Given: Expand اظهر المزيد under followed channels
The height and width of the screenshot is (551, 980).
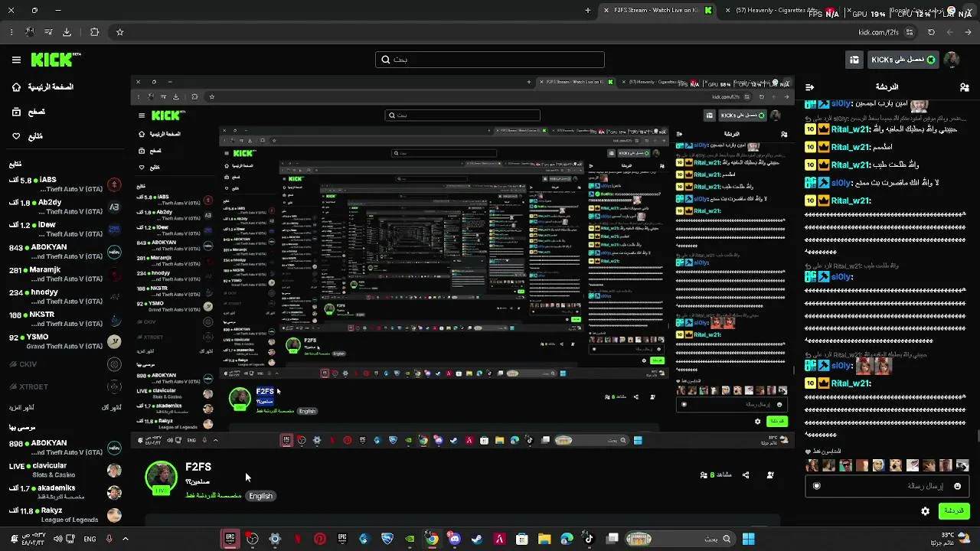Looking at the screenshot, I should pyautogui.click(x=21, y=408).
